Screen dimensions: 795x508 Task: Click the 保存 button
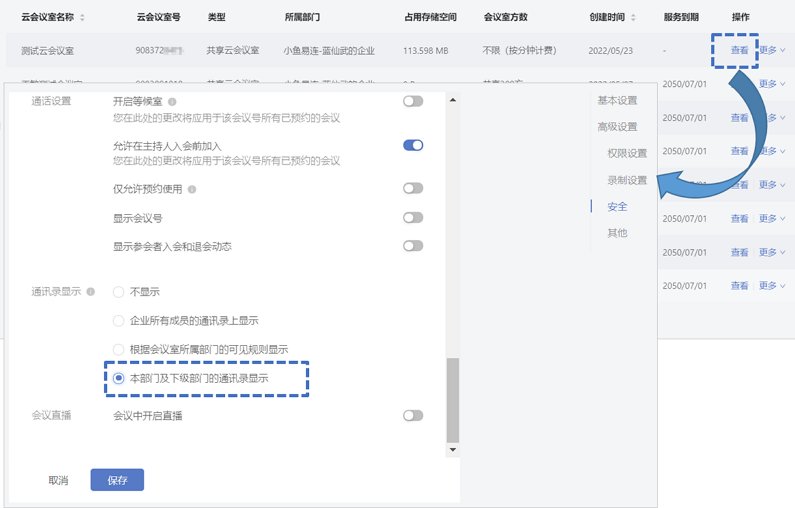point(117,480)
